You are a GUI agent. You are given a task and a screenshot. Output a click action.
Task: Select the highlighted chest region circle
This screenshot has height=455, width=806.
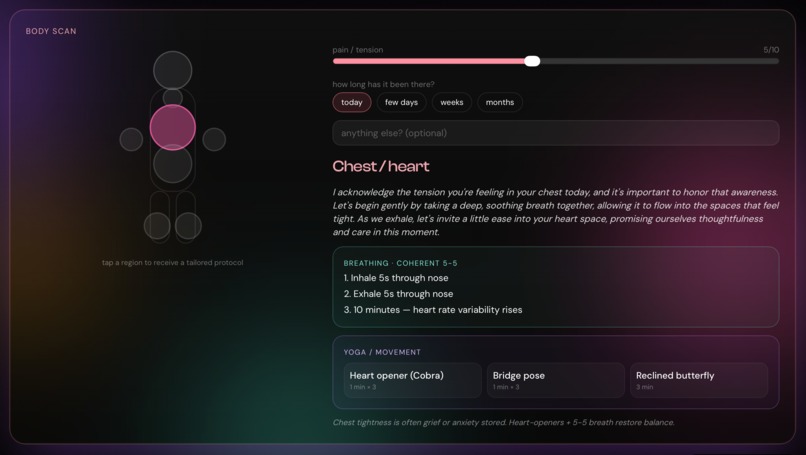(173, 128)
